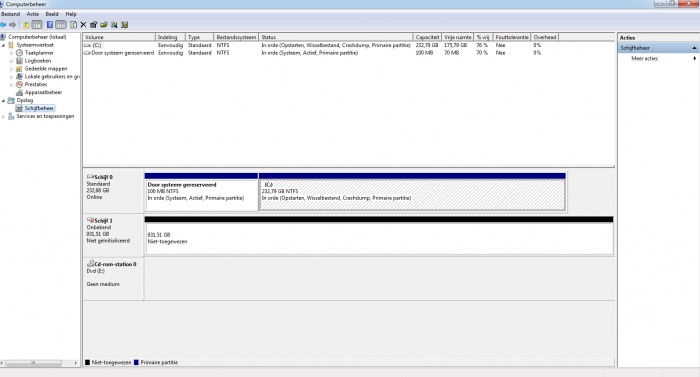Expand the Lokale gebruikers en groepen node
Screen dimensions: 700x377
click(x=12, y=77)
